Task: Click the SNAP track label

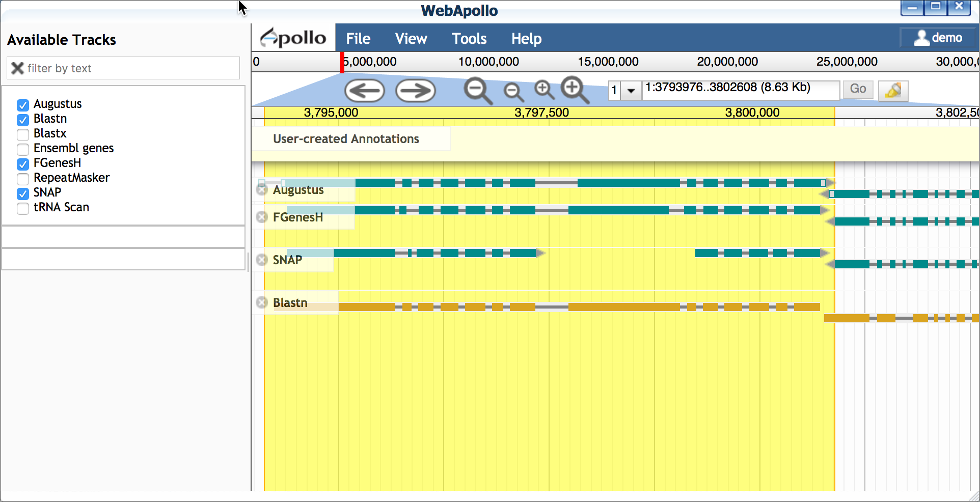Action: click(x=287, y=260)
